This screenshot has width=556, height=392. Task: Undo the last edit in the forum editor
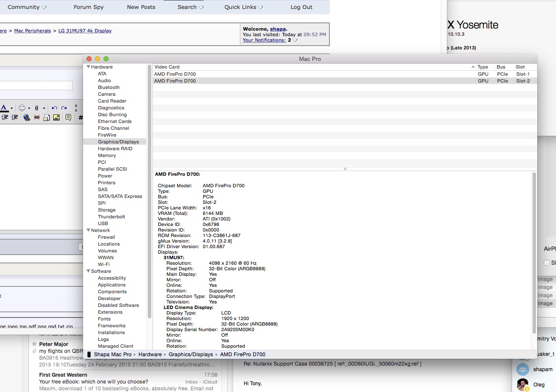55,108
